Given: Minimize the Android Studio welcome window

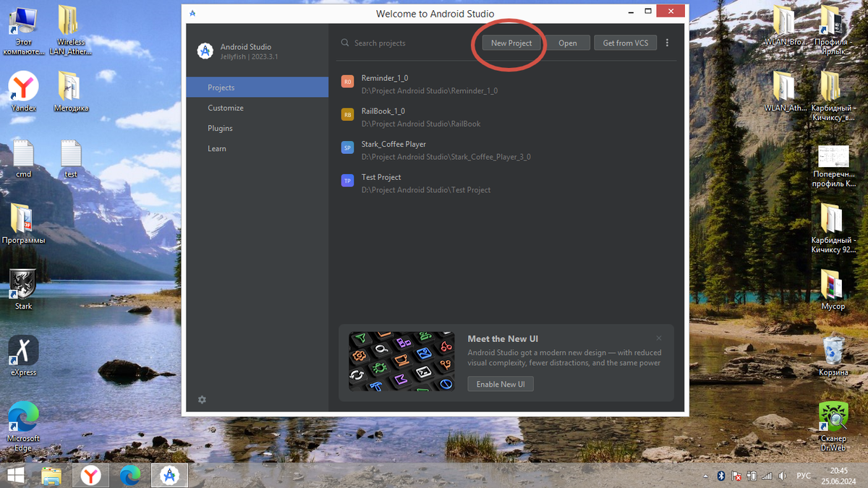Looking at the screenshot, I should point(629,12).
